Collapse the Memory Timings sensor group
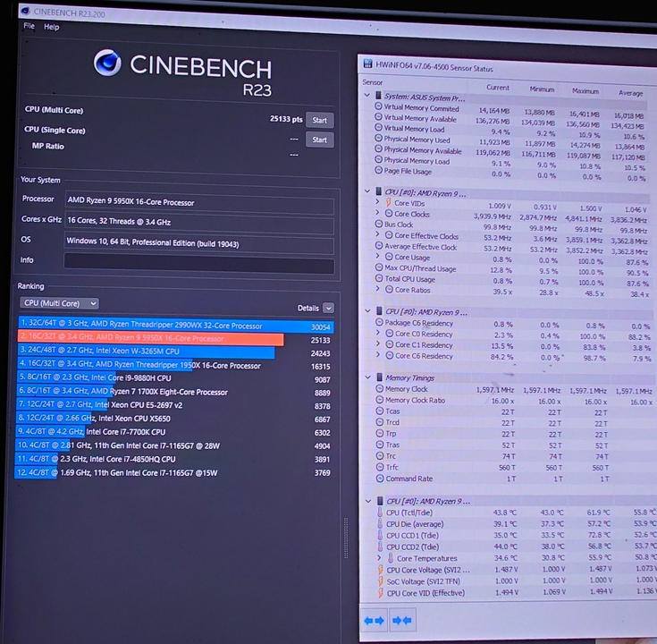This screenshot has width=657, height=644. [x=368, y=377]
